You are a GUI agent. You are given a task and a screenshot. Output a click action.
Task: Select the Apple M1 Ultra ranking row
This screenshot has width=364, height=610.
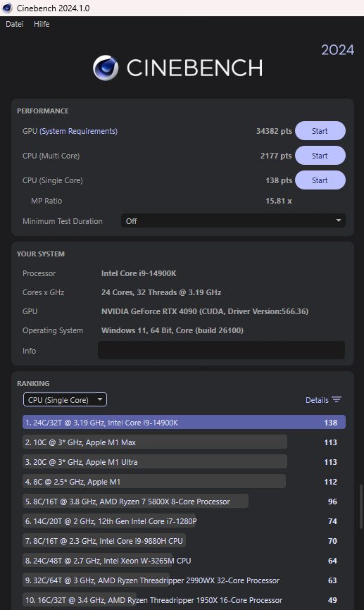pyautogui.click(x=184, y=462)
